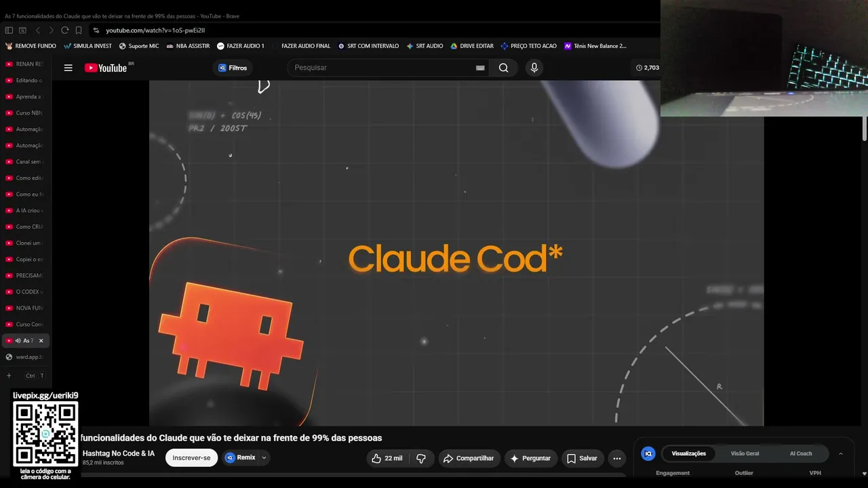The height and width of the screenshot is (488, 868).
Task: Click the '85,2 mil inscritos' subscriber count
Action: tap(103, 463)
